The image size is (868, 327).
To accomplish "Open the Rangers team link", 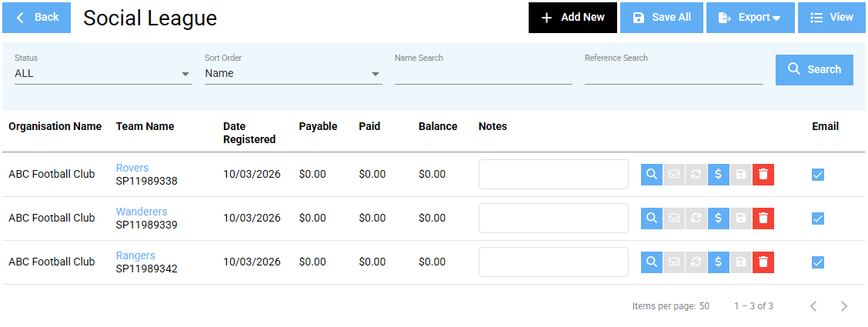I will (135, 255).
